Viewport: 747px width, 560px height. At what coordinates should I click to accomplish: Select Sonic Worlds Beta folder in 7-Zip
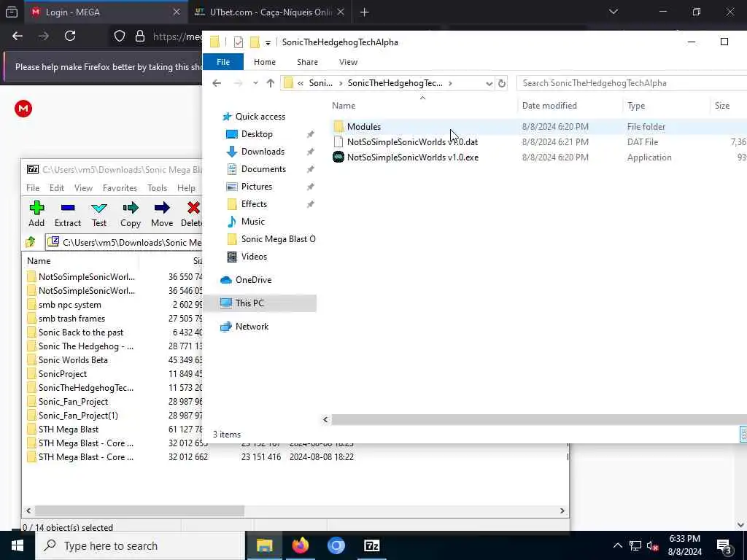73,360
